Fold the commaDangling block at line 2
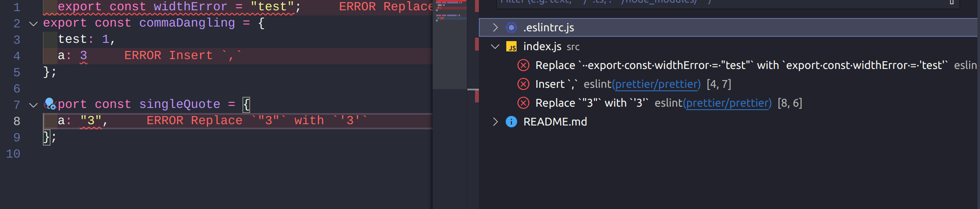Image resolution: width=980 pixels, height=209 pixels. (x=33, y=24)
